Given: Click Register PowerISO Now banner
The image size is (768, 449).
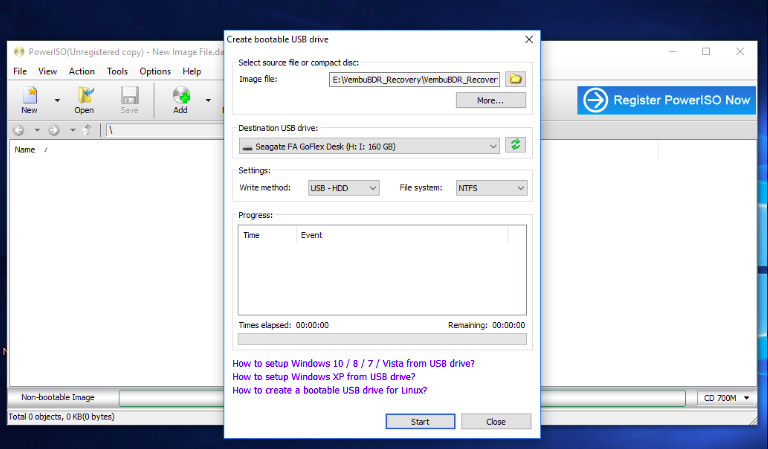Looking at the screenshot, I should pos(666,100).
